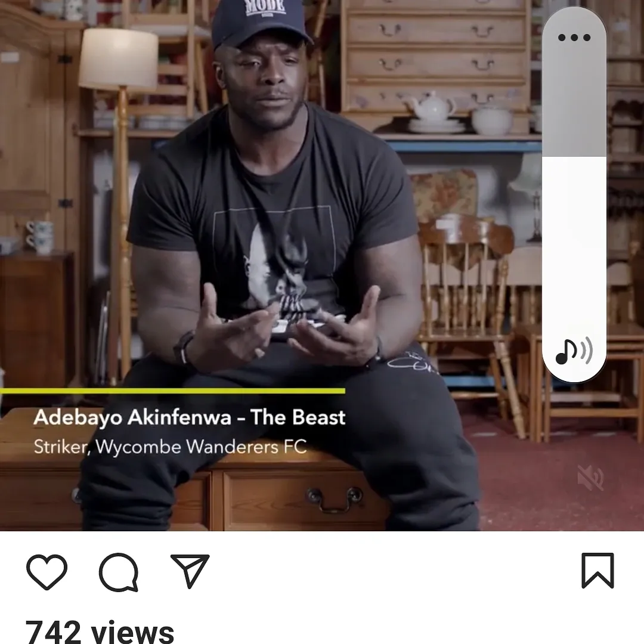
Task: Click the MODE cap in the video
Action: (261, 24)
